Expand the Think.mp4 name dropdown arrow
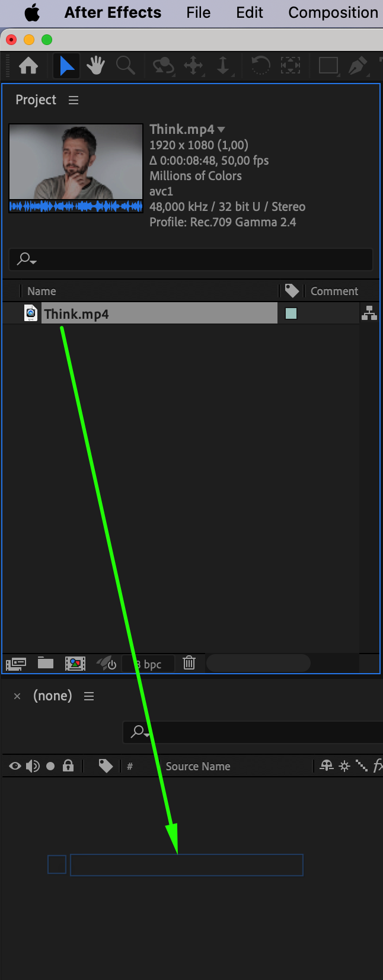The image size is (383, 980). [x=221, y=129]
